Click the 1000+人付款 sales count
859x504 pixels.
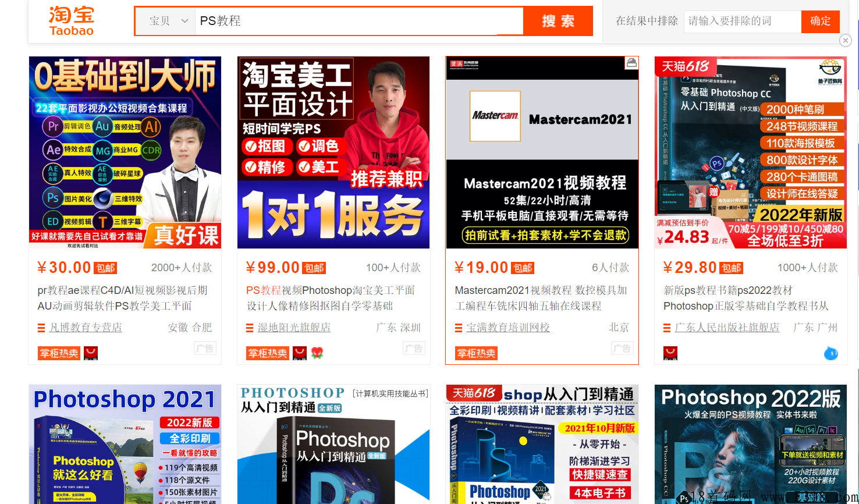pyautogui.click(x=808, y=268)
